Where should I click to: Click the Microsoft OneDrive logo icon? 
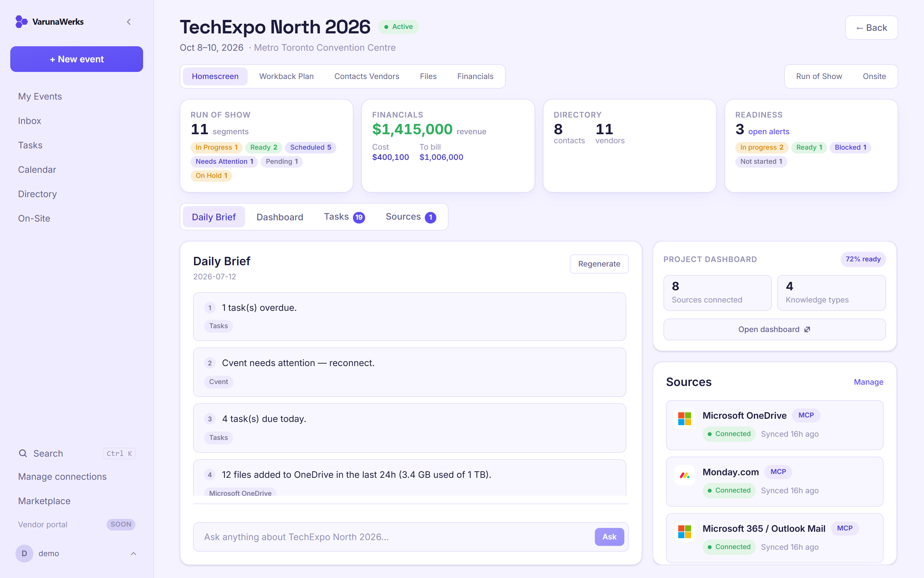[x=684, y=419]
